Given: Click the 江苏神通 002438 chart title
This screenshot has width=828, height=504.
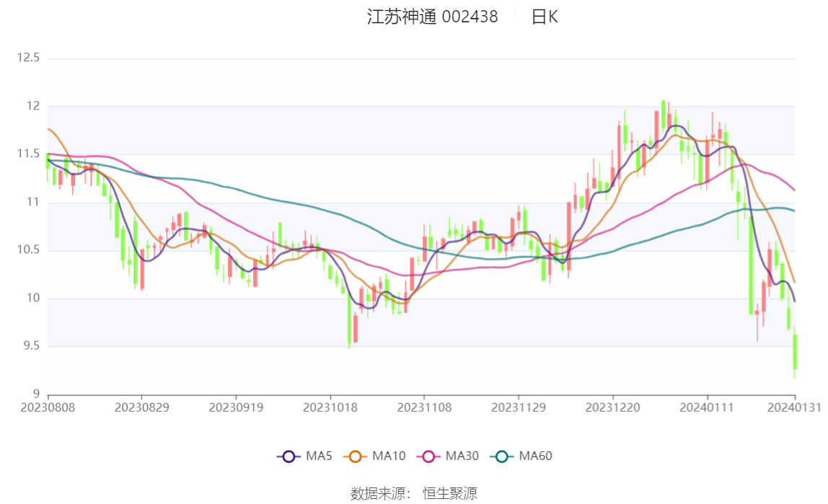Looking at the screenshot, I should [x=432, y=17].
